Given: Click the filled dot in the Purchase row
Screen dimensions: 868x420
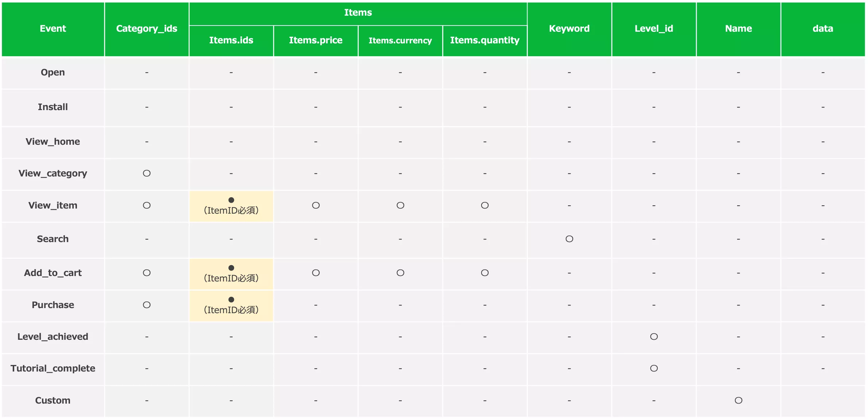Looking at the screenshot, I should point(231,299).
